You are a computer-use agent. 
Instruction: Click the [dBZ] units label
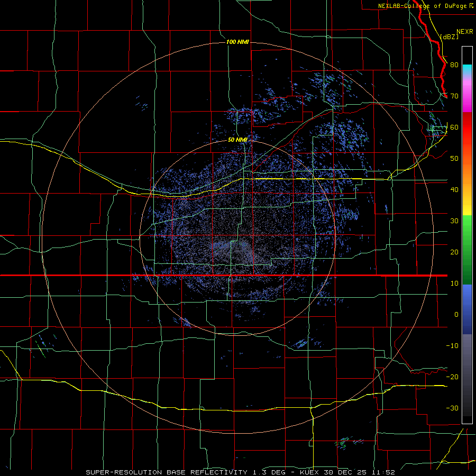449,36
